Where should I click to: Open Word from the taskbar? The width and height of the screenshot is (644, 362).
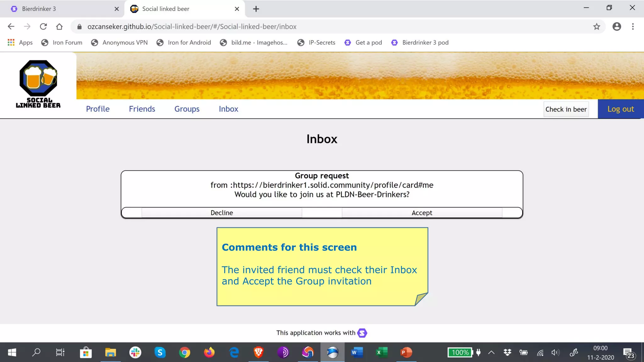(x=357, y=352)
